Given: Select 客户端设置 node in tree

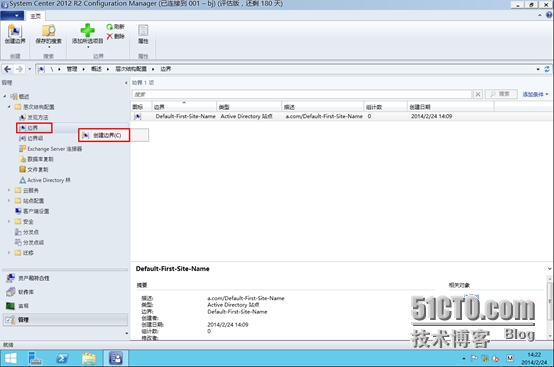Looking at the screenshot, I should click(x=32, y=211).
